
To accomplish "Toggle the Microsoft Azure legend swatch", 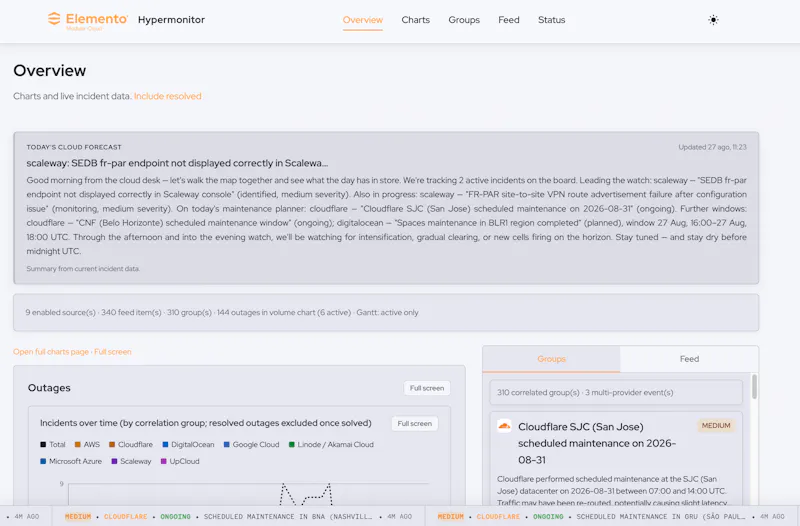I will pos(43,461).
